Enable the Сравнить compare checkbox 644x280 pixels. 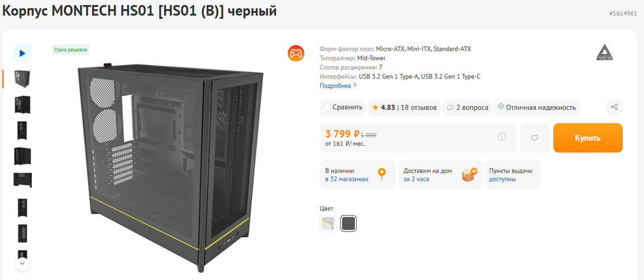tap(327, 108)
